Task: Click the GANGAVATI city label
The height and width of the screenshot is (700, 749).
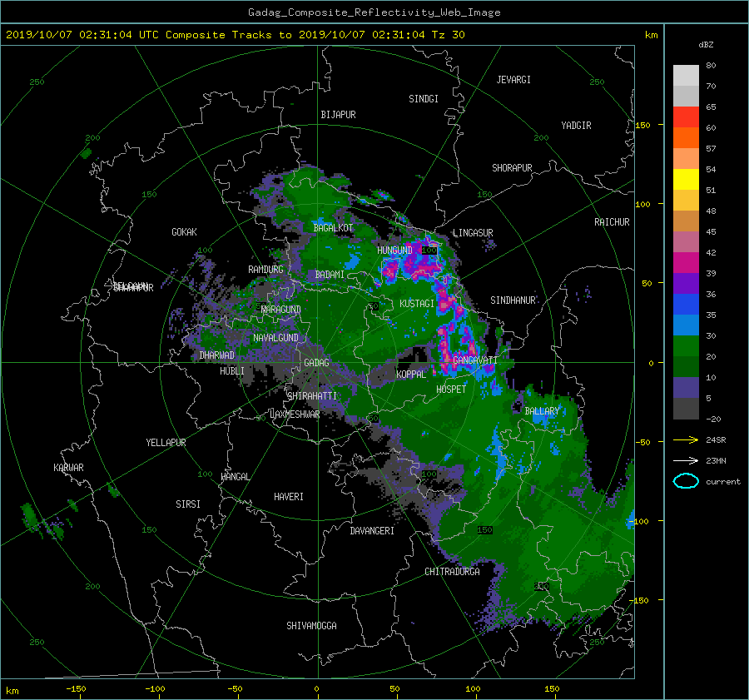Action: pyautogui.click(x=475, y=360)
